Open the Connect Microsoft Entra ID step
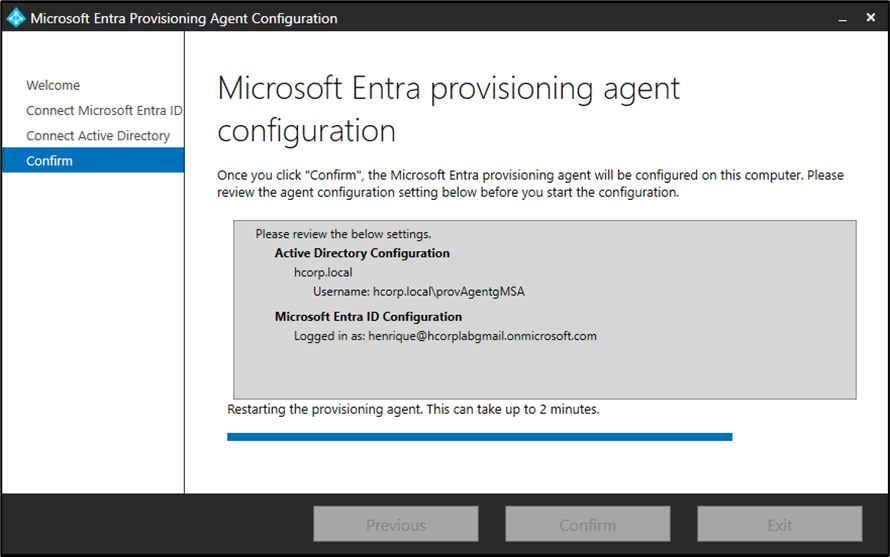The image size is (890, 557). click(x=104, y=111)
